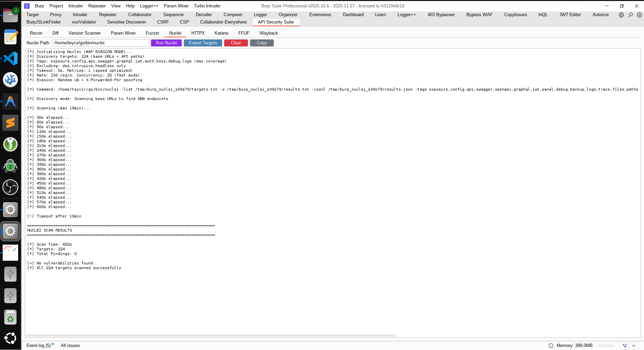
Task: Open the Katana sub-tab
Action: 221,33
